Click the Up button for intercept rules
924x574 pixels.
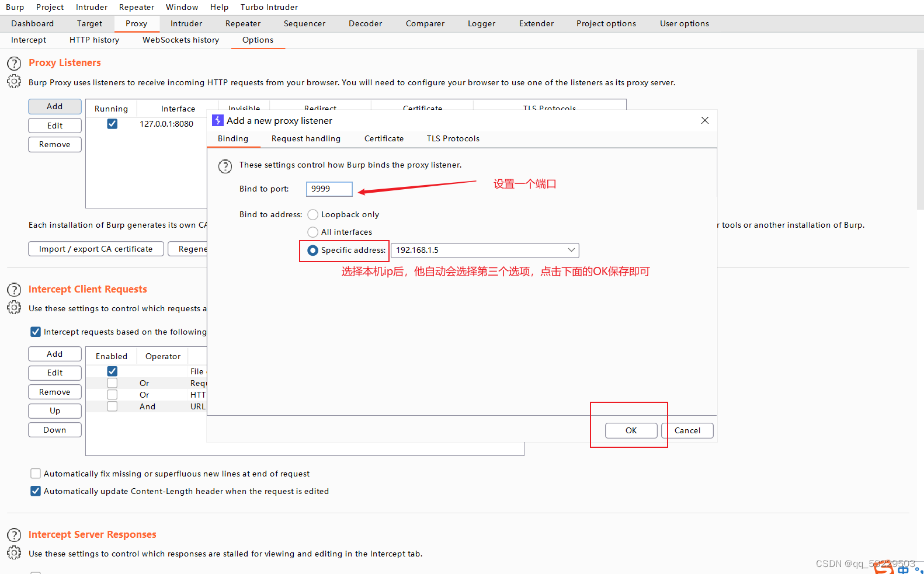(x=55, y=411)
